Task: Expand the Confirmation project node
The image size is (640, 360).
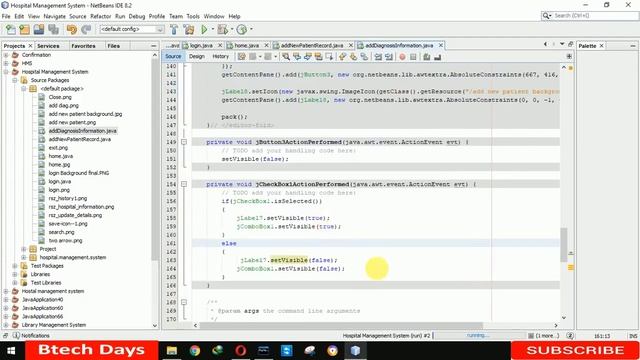Action: coord(6,55)
